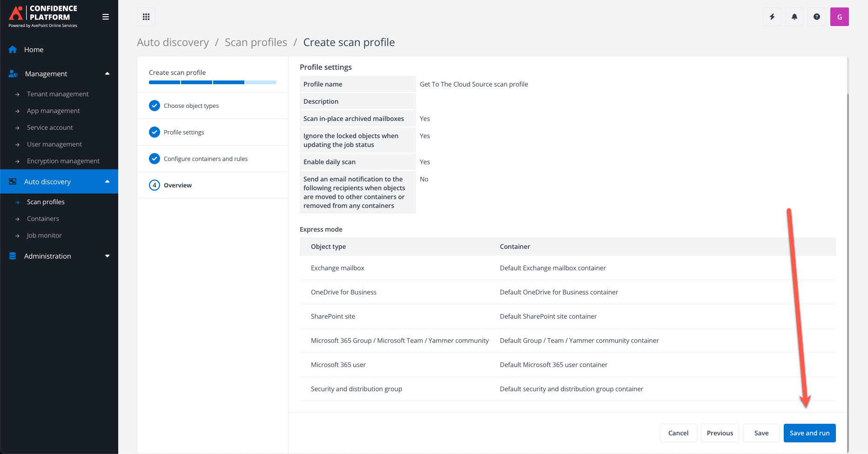The width and height of the screenshot is (868, 454).
Task: Click the lightning quick actions icon
Action: click(x=772, y=16)
